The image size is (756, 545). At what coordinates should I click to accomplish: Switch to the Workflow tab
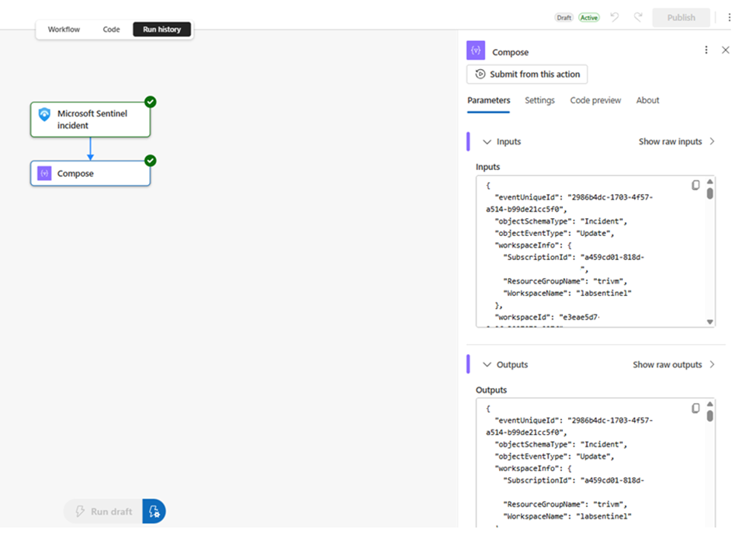(64, 30)
